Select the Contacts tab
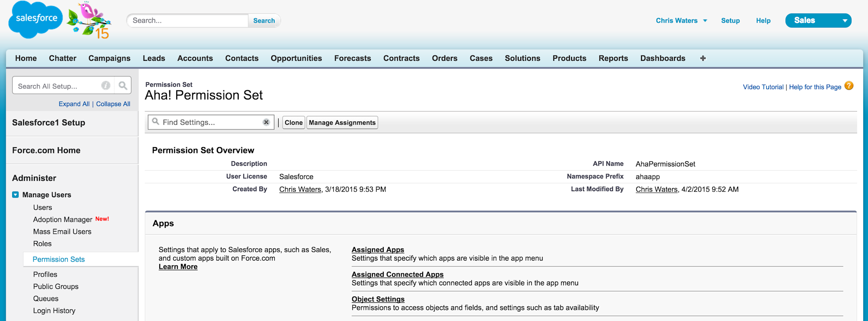868x321 pixels. click(x=242, y=58)
